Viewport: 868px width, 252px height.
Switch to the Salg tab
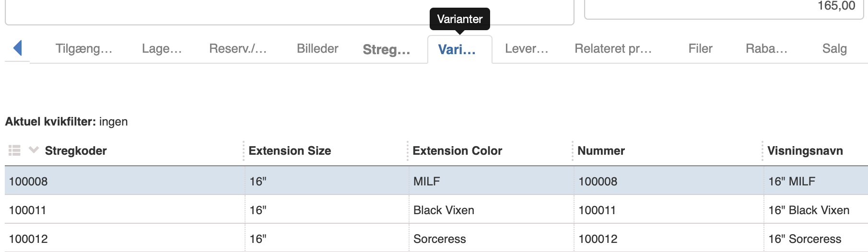(834, 48)
